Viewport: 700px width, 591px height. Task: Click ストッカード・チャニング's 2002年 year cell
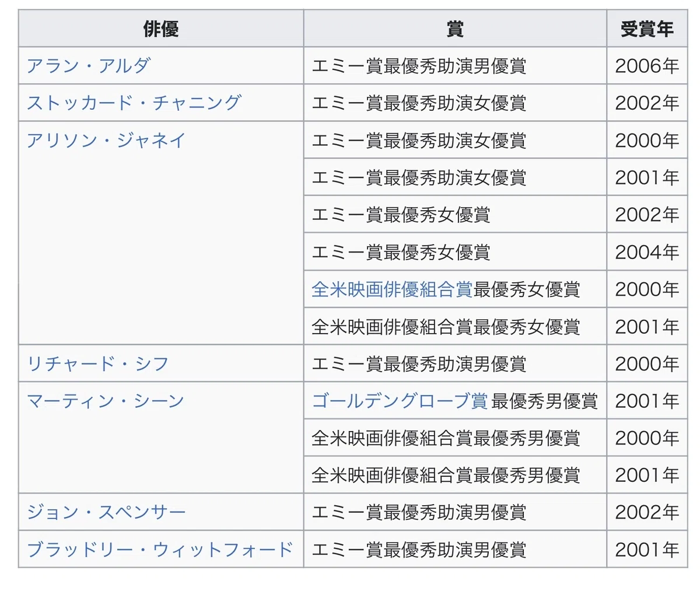pyautogui.click(x=647, y=103)
